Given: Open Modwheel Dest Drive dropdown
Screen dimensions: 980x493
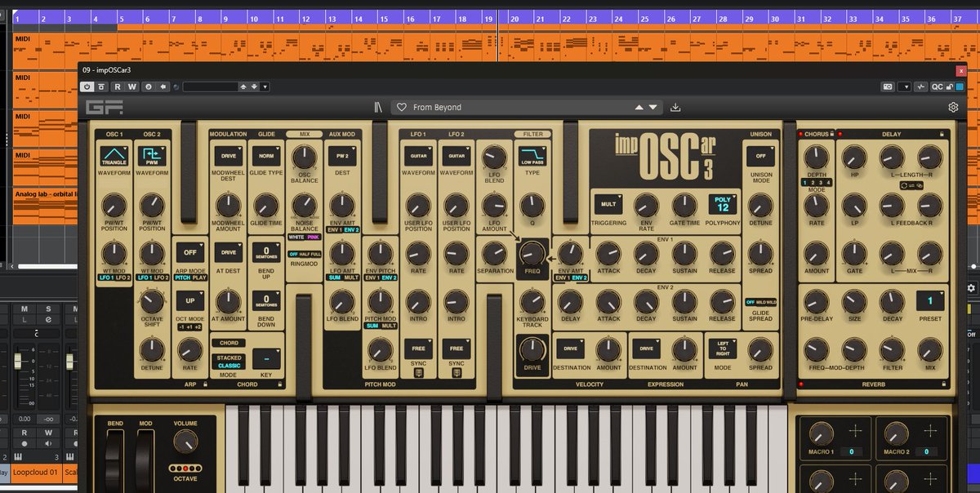Looking at the screenshot, I should (228, 155).
